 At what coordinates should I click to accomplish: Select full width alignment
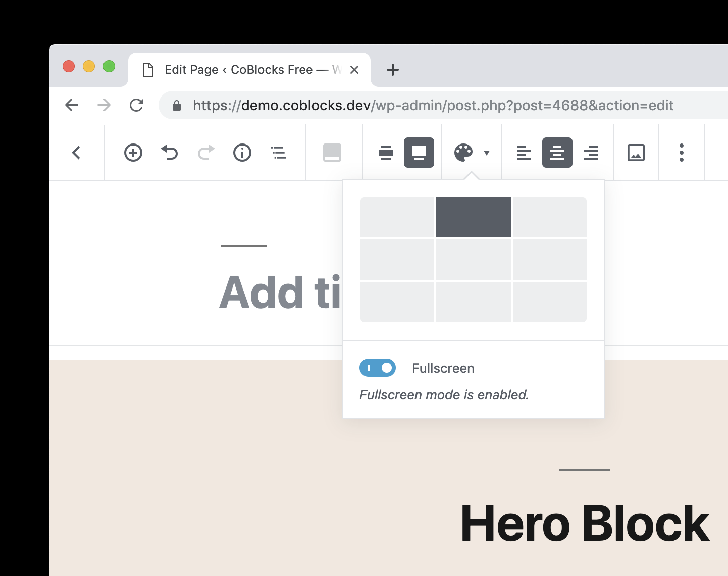pyautogui.click(x=419, y=153)
